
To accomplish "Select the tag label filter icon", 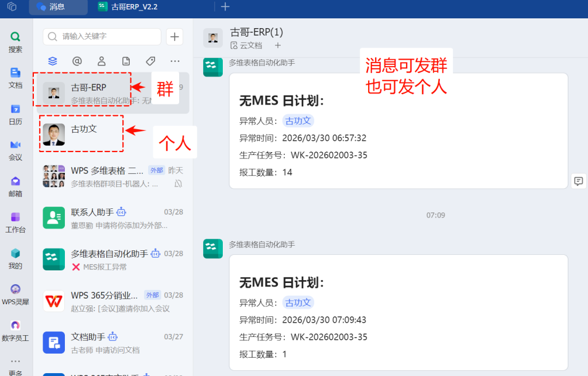I will tap(150, 61).
